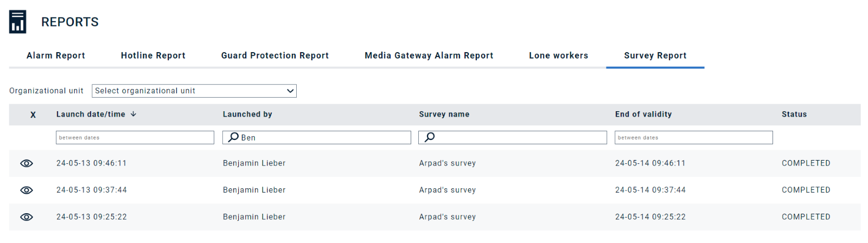Select the Survey Report tab
The image size is (868, 243).
(x=655, y=55)
